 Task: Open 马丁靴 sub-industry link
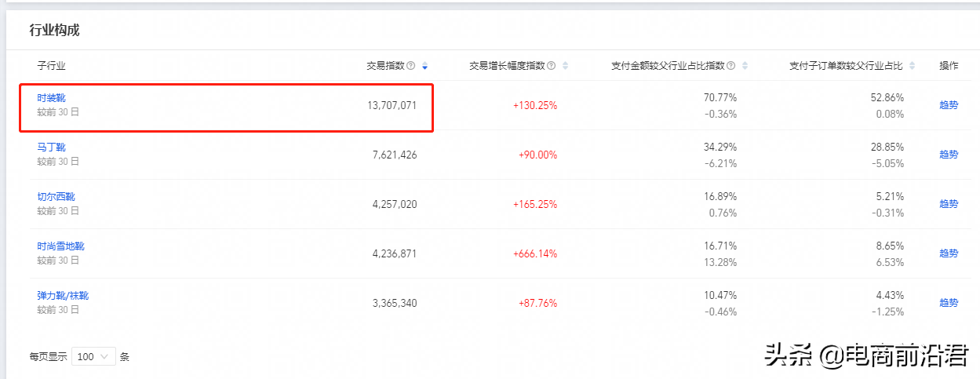(x=52, y=148)
